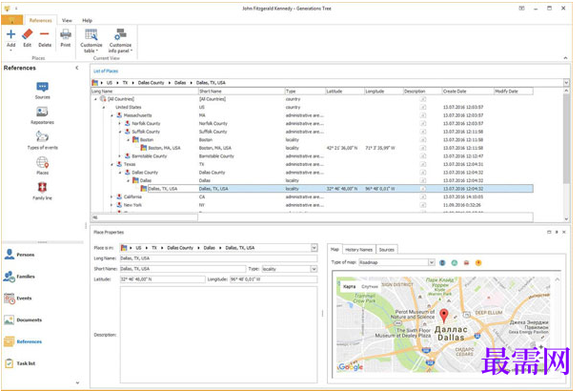Open the Customize info panel tool
This screenshot has width=588, height=391.
click(x=120, y=40)
